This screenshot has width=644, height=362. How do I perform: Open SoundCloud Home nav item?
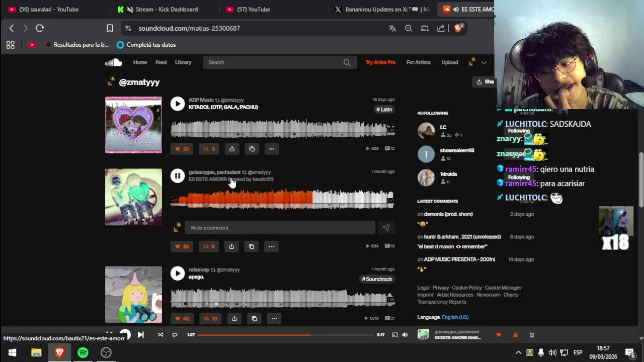140,62
